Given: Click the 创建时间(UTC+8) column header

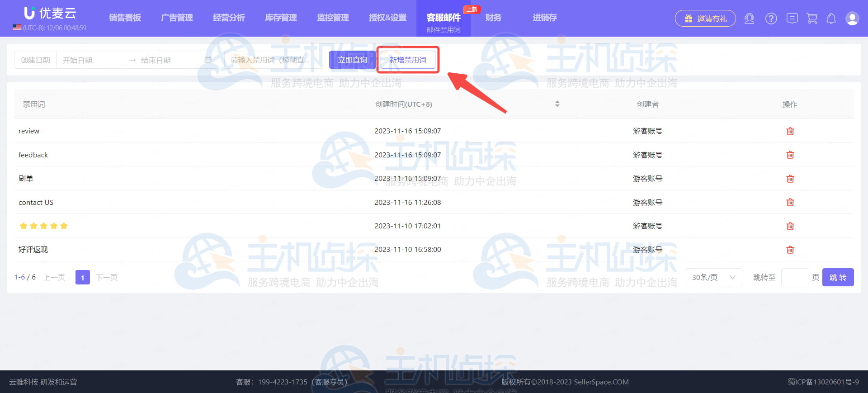Looking at the screenshot, I should pos(404,104).
